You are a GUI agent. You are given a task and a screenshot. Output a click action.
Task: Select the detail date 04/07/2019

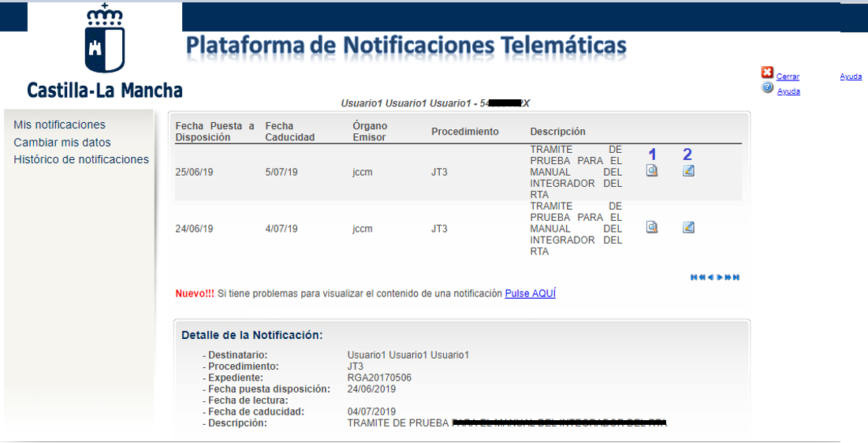point(371,412)
